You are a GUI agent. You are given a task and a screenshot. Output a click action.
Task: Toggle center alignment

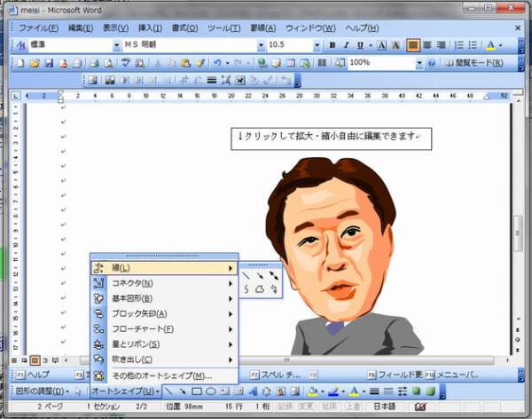coord(427,45)
